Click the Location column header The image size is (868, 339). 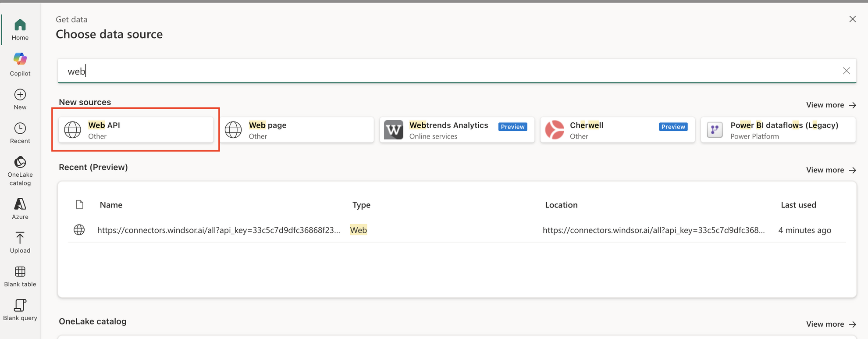pyautogui.click(x=561, y=205)
